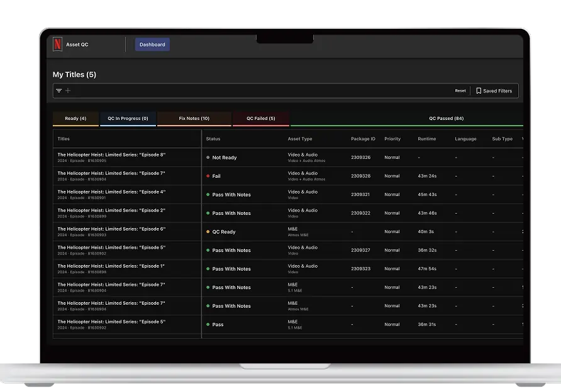Sort by Runtime column header
Image resolution: width=561 pixels, height=392 pixels.
[427, 139]
